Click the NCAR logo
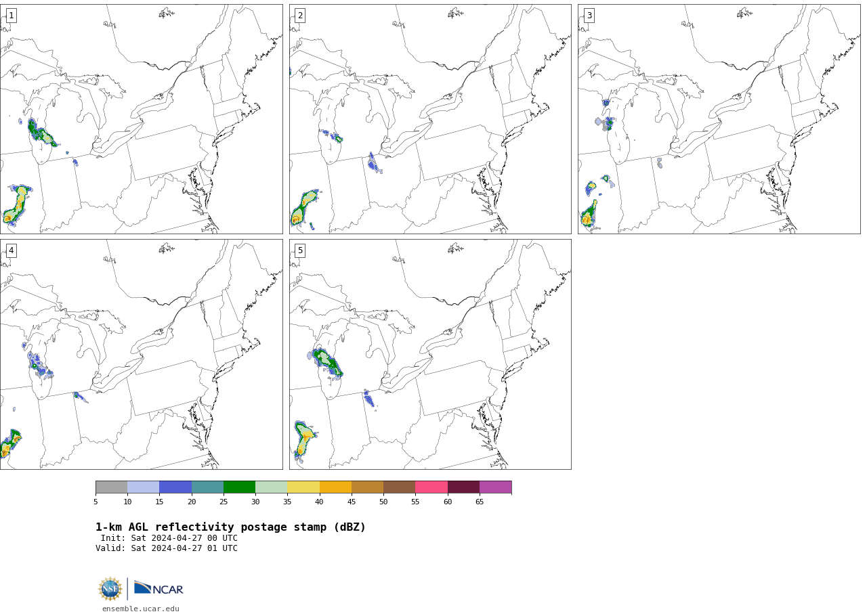The height and width of the screenshot is (616, 867). [158, 588]
